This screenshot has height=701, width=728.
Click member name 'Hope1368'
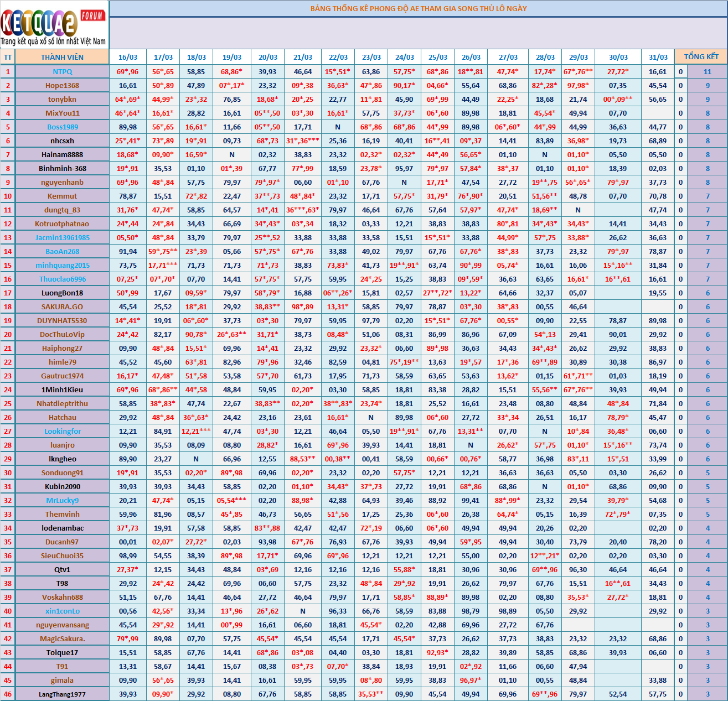coord(62,85)
